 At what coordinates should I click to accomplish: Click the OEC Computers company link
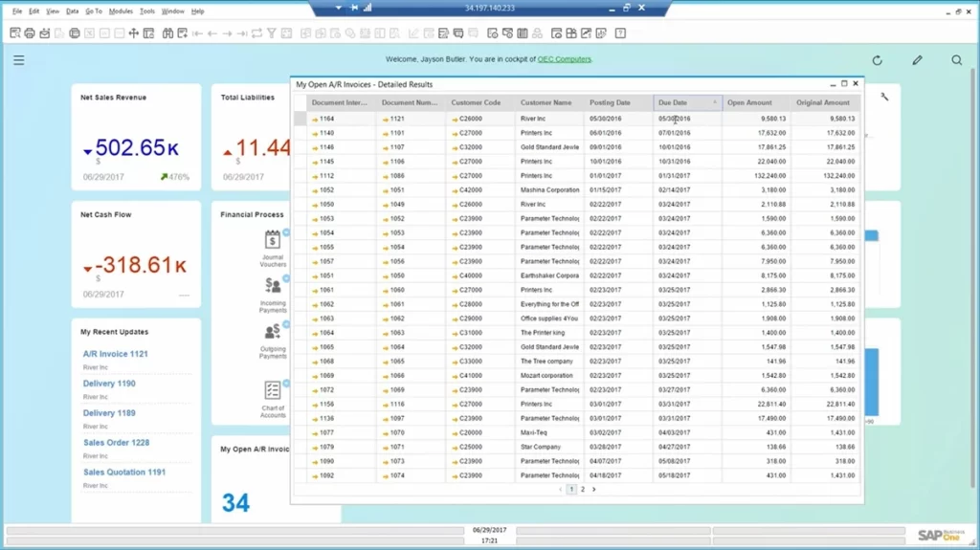pyautogui.click(x=564, y=59)
